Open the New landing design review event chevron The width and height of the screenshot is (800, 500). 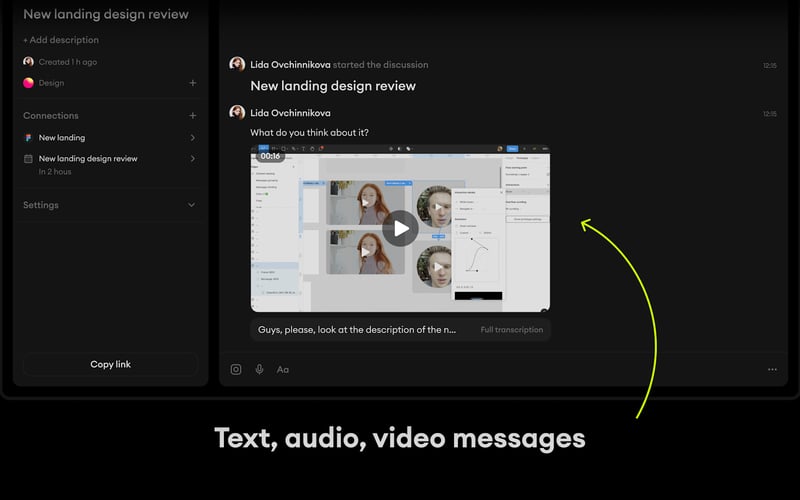pos(192,159)
